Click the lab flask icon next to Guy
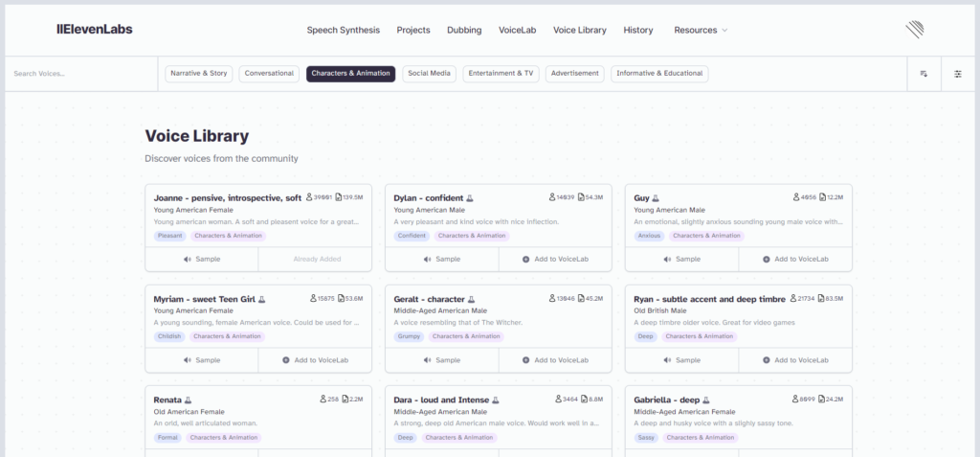Screen dimensions: 980x457 (x=656, y=198)
